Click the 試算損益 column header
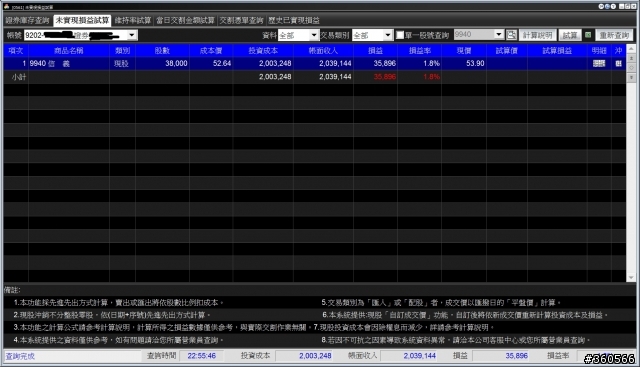Image resolution: width=640 pixels, height=367 pixels. point(557,51)
